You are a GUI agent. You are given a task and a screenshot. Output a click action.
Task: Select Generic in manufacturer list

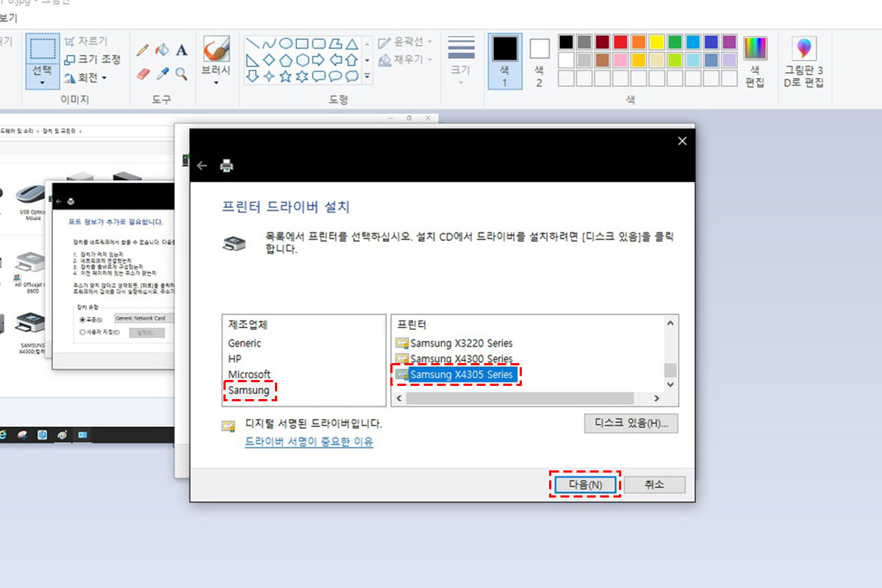coord(244,343)
